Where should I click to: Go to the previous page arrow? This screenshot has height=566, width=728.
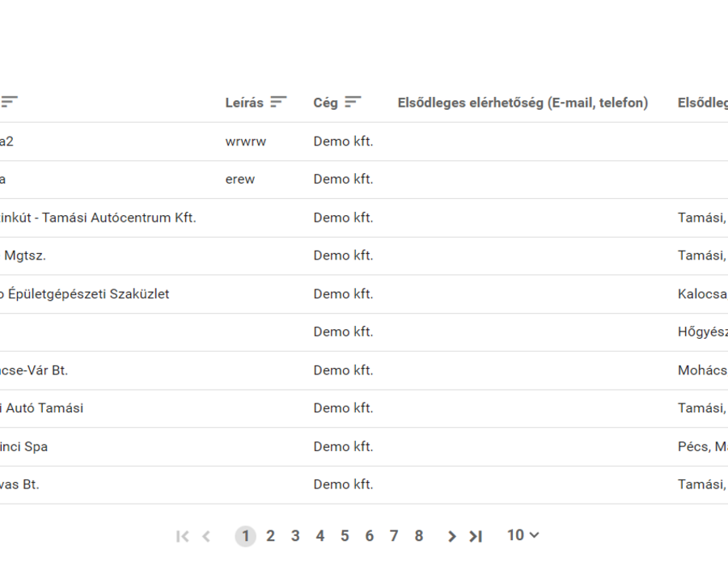[x=206, y=536]
